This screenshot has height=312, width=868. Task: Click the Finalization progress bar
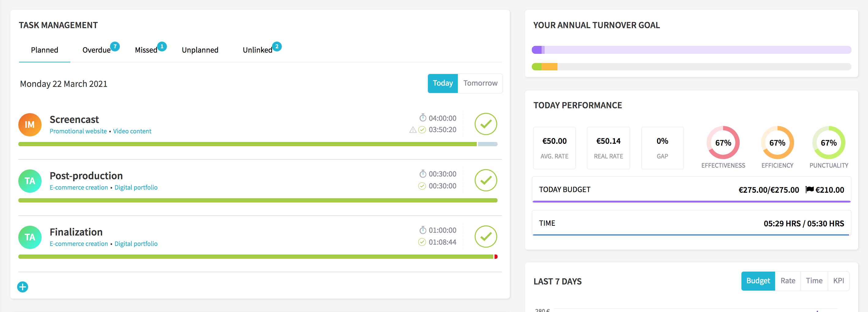click(x=258, y=257)
